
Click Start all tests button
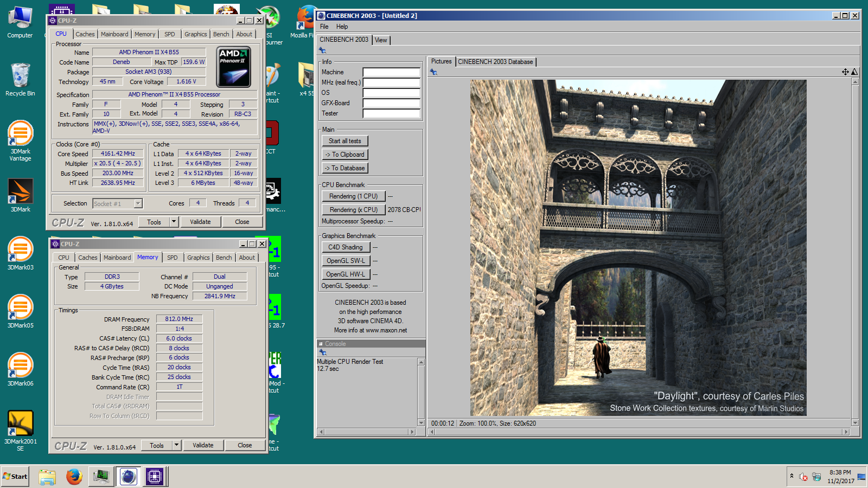(x=344, y=141)
